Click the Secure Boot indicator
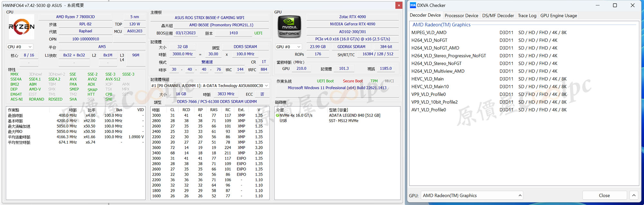The image size is (644, 205). [353, 81]
